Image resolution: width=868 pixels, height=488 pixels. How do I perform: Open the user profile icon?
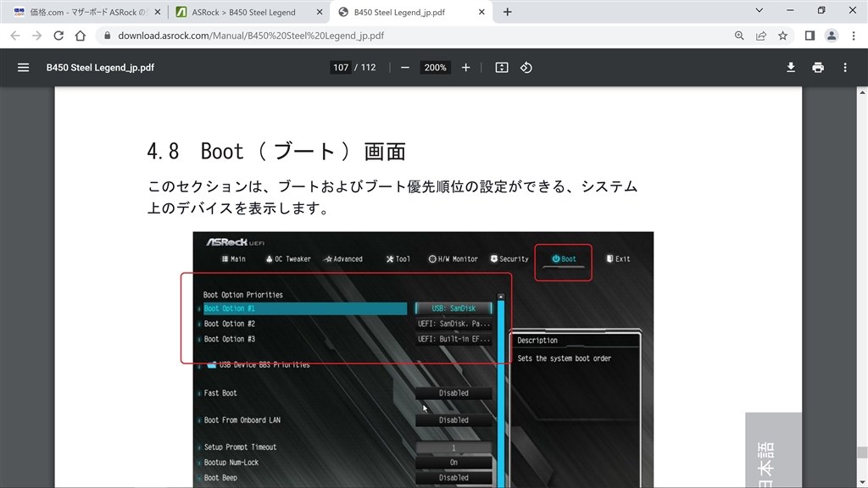832,36
